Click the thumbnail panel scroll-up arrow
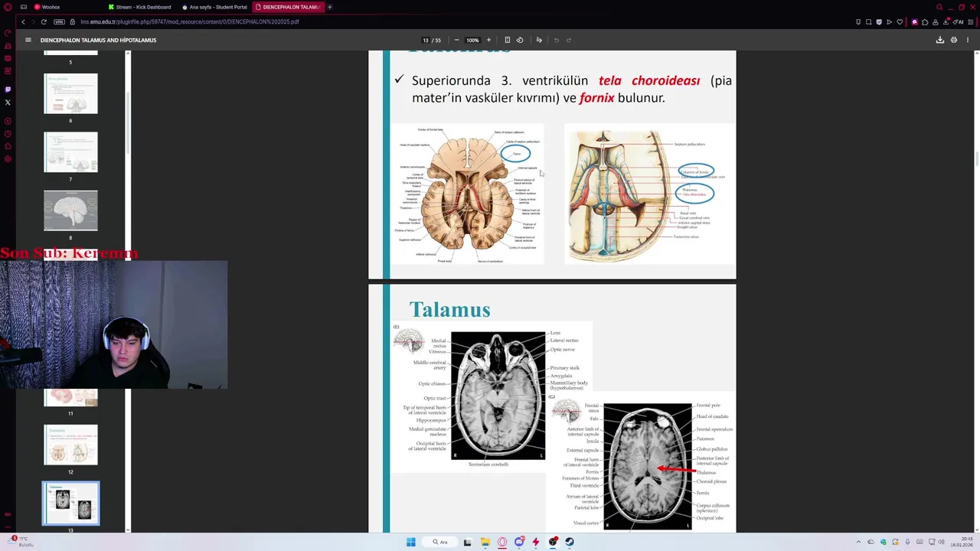The width and height of the screenshot is (980, 551). point(128,54)
